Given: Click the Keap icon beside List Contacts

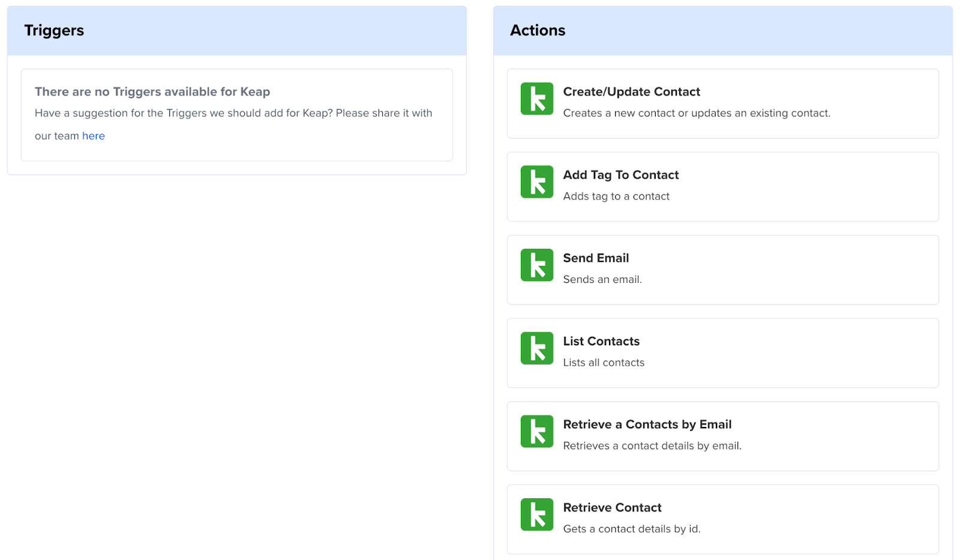Looking at the screenshot, I should 536,348.
